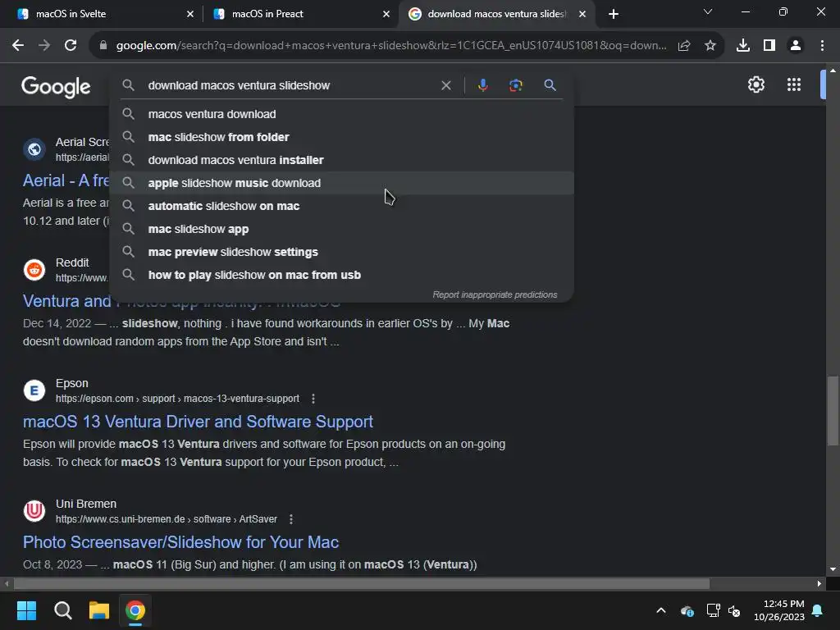Open Google quick settings gear
The width and height of the screenshot is (840, 630).
click(x=756, y=84)
